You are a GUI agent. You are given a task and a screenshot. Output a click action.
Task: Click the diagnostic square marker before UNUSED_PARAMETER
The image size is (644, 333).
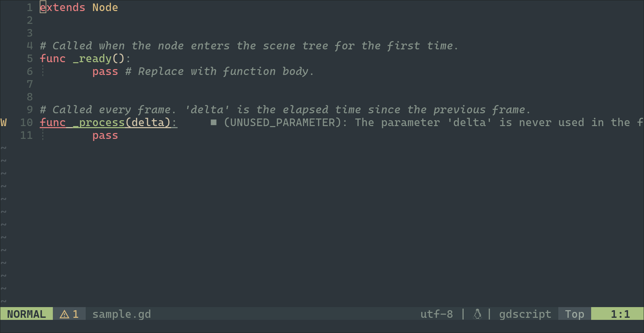tap(214, 122)
